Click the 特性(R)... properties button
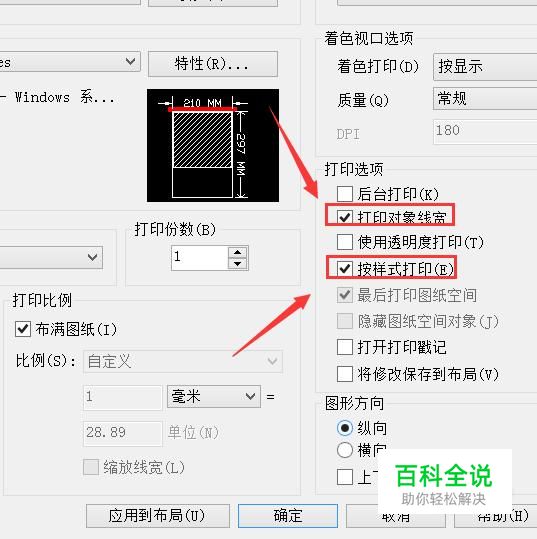 pyautogui.click(x=212, y=64)
